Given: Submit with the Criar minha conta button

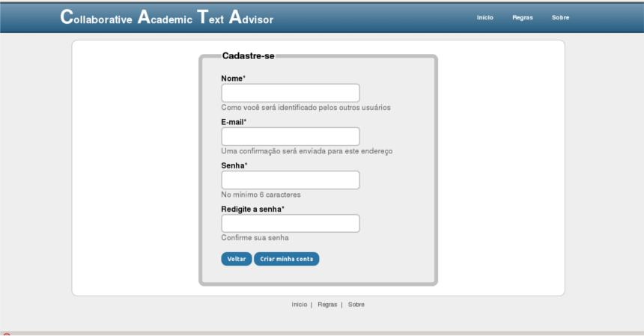Looking at the screenshot, I should (286, 259).
